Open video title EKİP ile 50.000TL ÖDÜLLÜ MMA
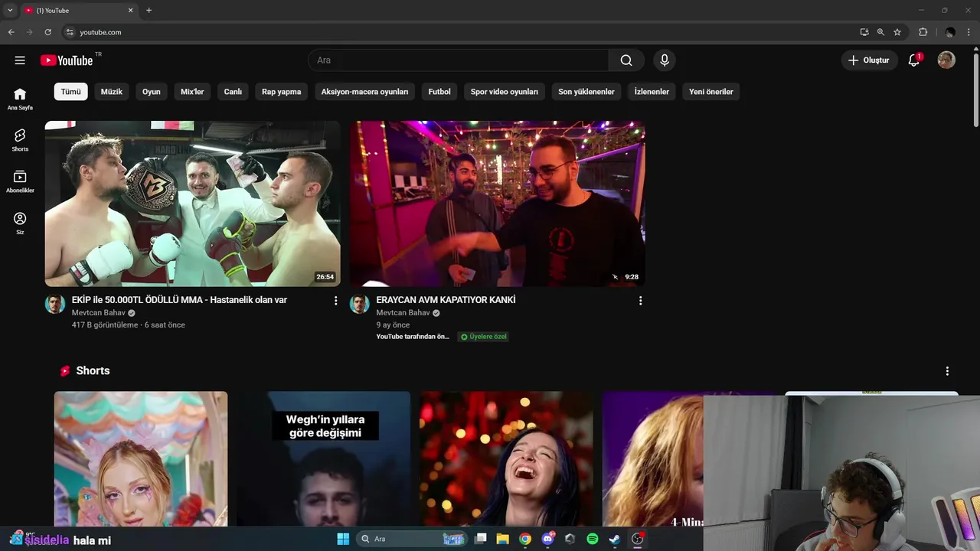The width and height of the screenshot is (980, 551). pos(179,300)
